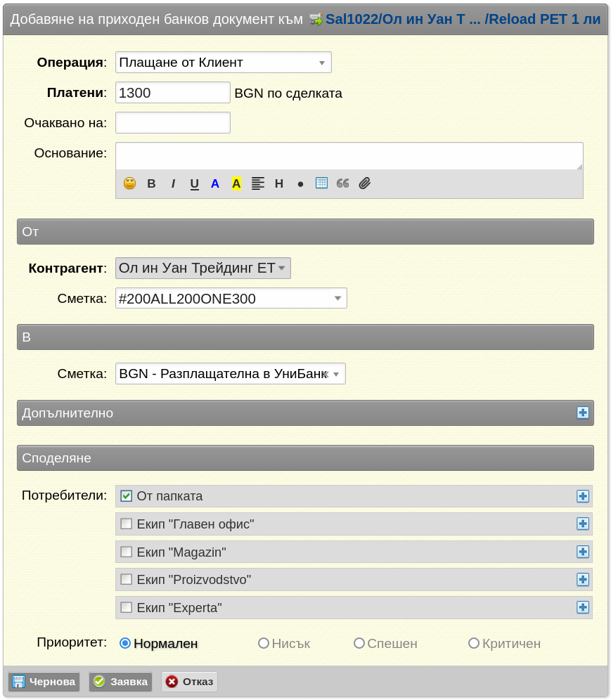Select the Спешен priority radio button

pyautogui.click(x=359, y=643)
